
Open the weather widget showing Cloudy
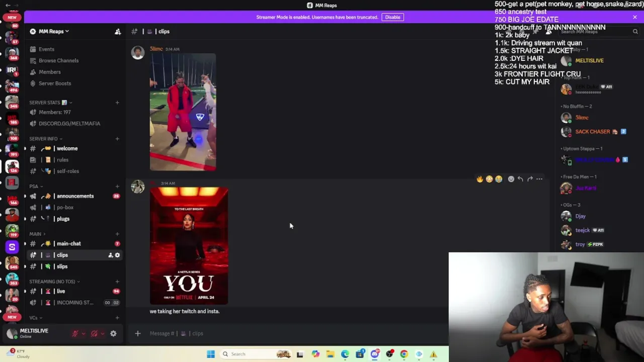[x=18, y=354]
